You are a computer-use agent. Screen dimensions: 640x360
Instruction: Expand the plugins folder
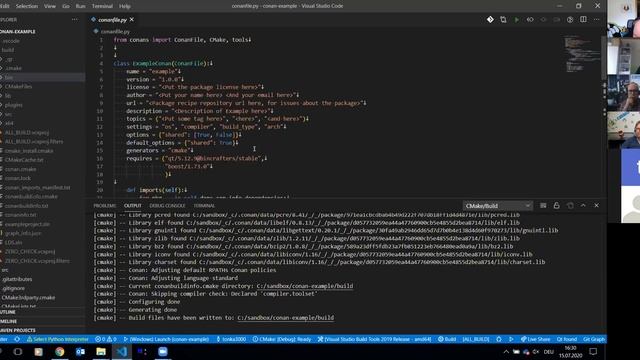[x=42, y=105]
